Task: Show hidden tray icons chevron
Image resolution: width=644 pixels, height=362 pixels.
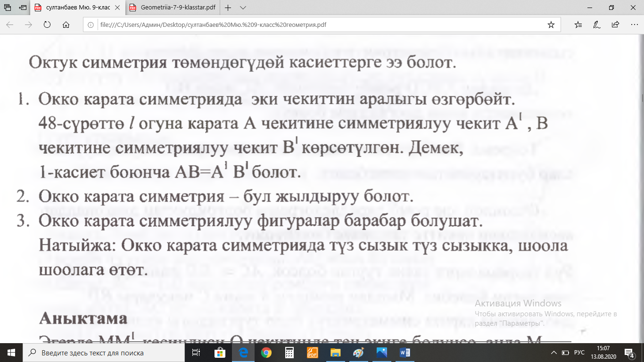Action: (x=554, y=353)
